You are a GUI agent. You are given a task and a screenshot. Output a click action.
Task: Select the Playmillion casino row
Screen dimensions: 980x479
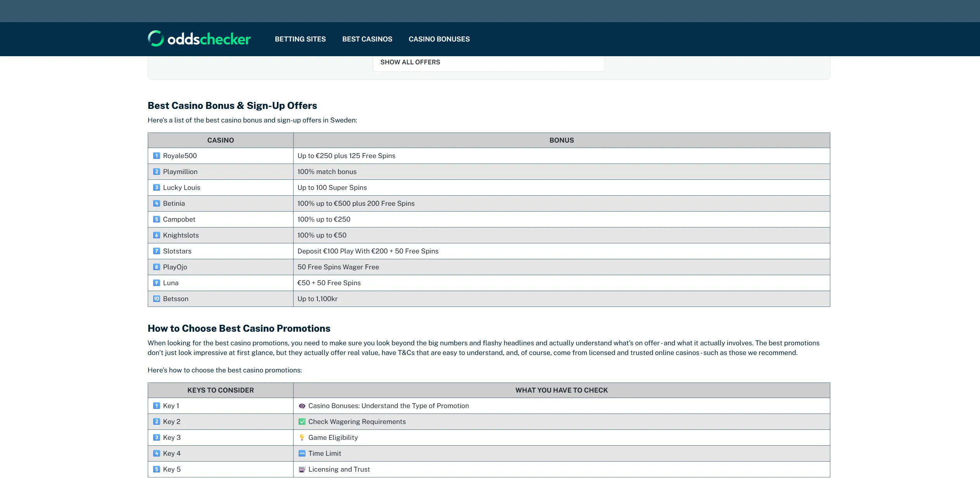tap(489, 172)
